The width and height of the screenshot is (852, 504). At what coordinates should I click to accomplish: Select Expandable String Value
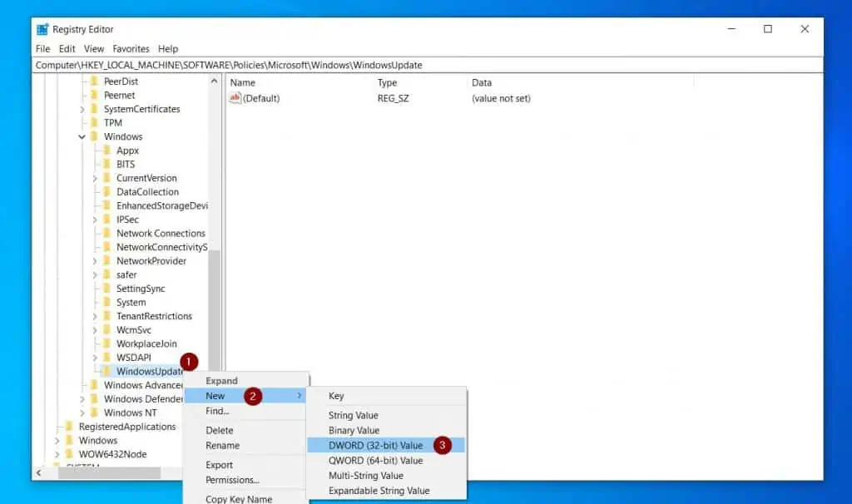[386, 491]
